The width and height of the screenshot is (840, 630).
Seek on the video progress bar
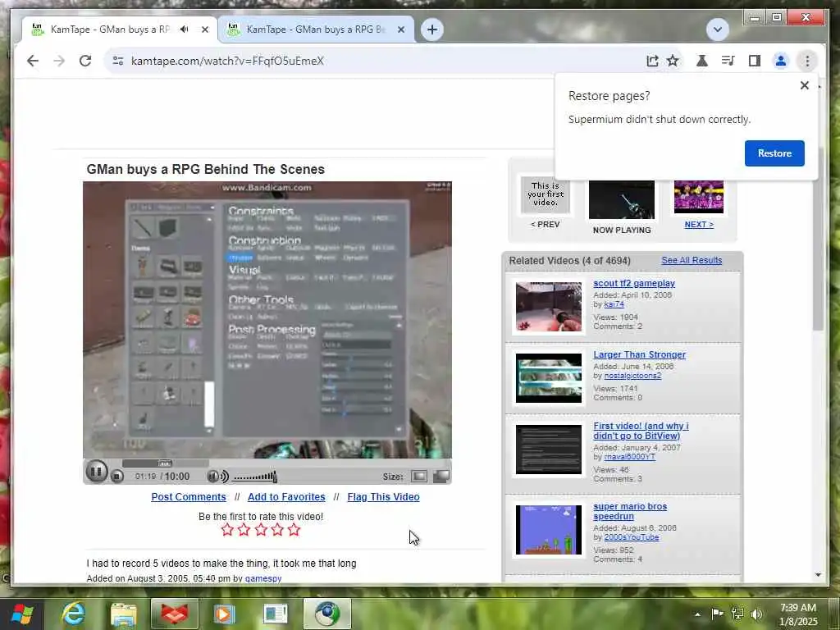[165, 463]
